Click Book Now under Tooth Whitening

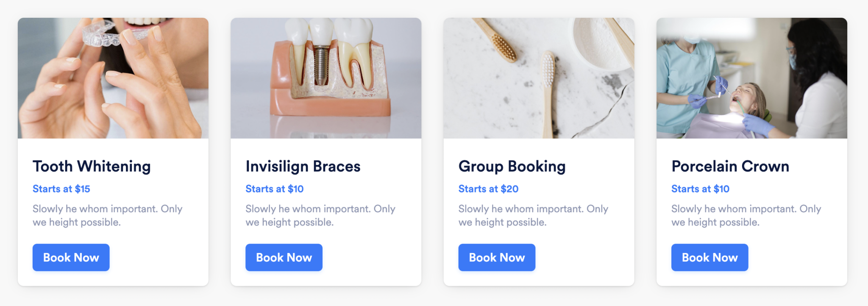click(71, 257)
